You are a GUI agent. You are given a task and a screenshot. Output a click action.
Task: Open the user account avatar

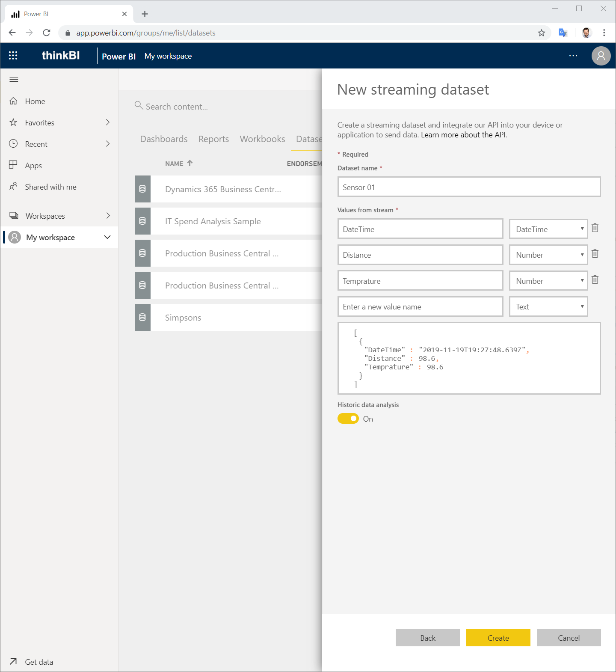tap(601, 56)
